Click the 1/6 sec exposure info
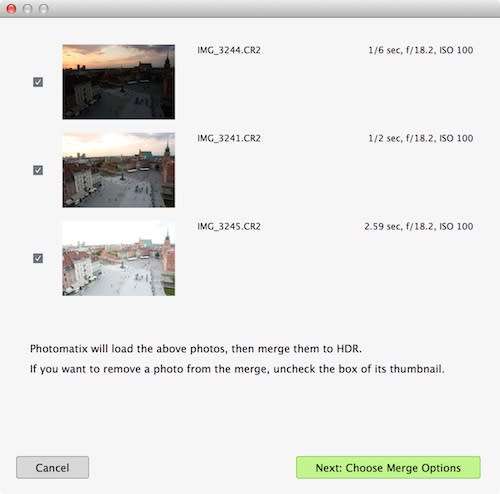Image resolution: width=500 pixels, height=494 pixels. click(x=421, y=50)
